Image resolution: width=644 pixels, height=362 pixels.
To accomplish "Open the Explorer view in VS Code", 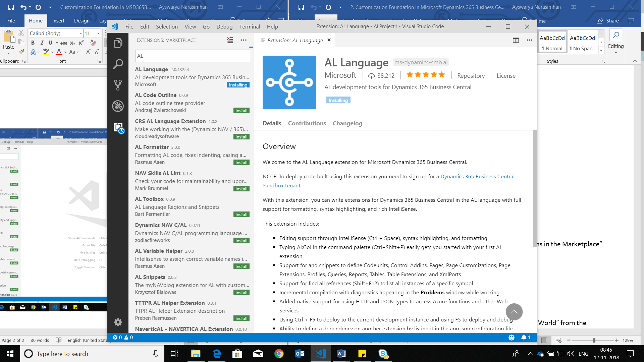I will (118, 43).
